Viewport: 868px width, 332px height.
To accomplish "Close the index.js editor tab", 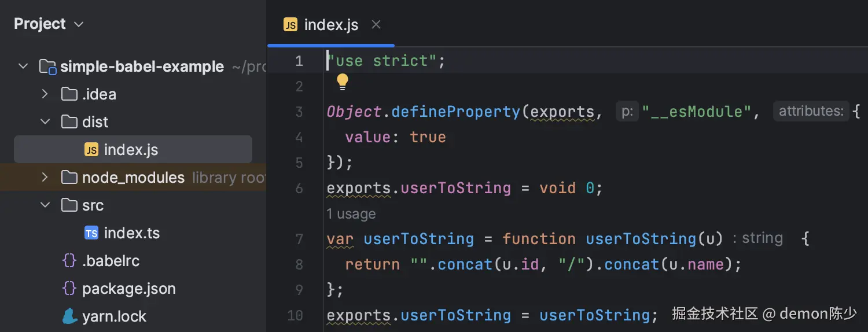I will (x=376, y=24).
